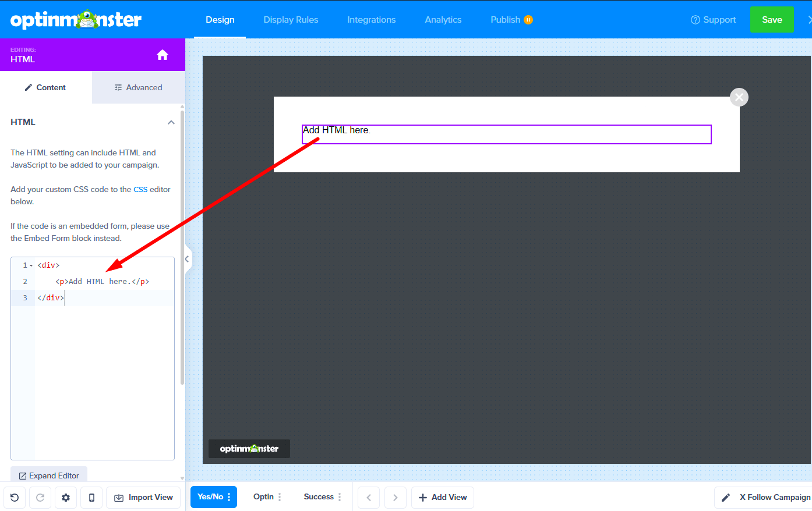Click the Yes/No view options dots
Viewport: 812px width, 511px height.
229,497
